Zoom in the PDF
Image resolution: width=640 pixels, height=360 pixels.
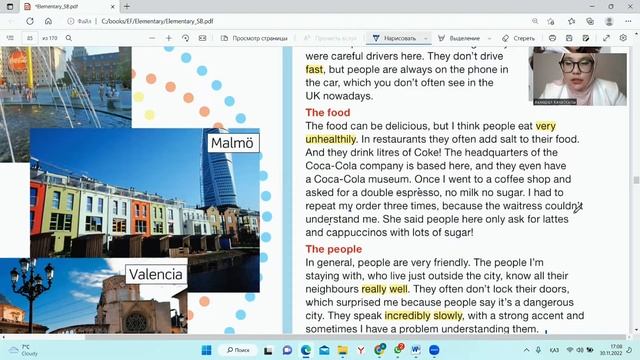169,38
